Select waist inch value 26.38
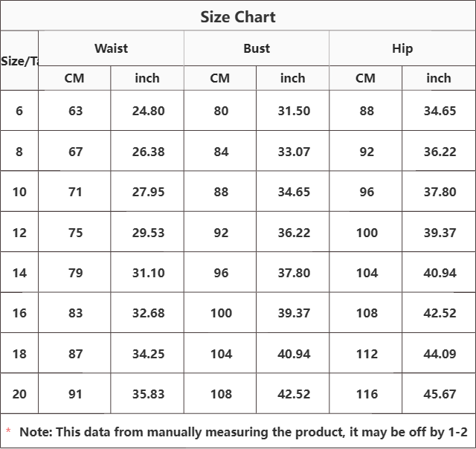This screenshot has height=449, width=476. [x=148, y=152]
